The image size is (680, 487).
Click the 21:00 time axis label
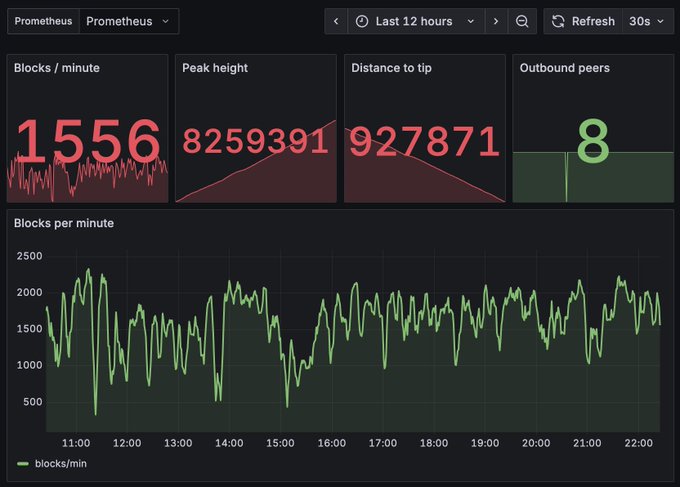point(587,443)
